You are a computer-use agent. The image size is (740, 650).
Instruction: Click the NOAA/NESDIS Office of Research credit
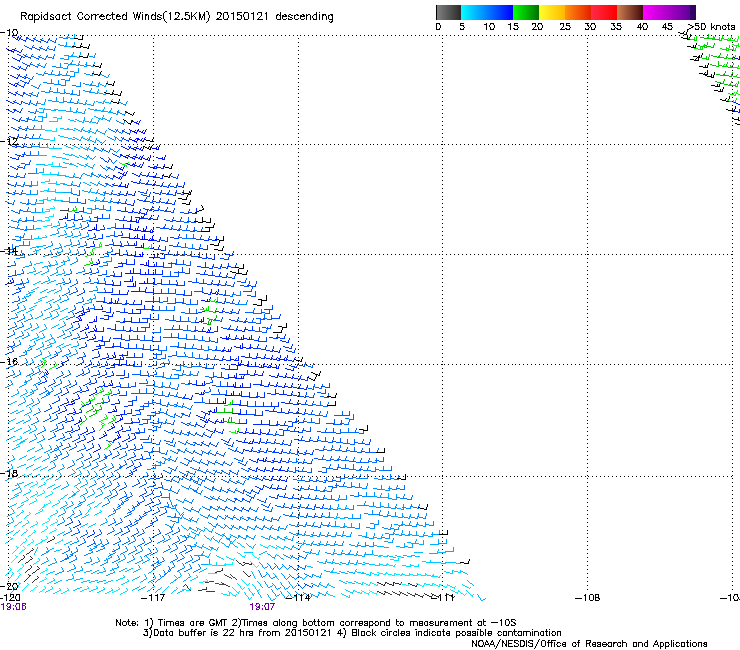[589, 644]
